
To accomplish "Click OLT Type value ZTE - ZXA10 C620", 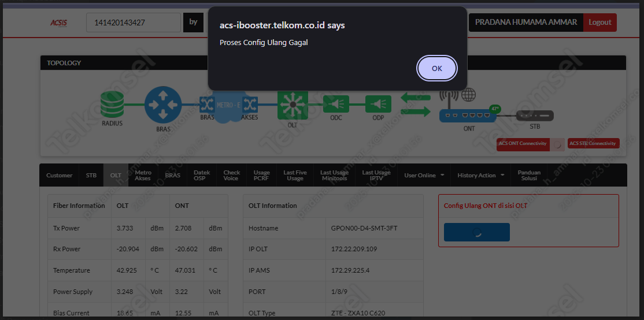I will click(x=358, y=313).
